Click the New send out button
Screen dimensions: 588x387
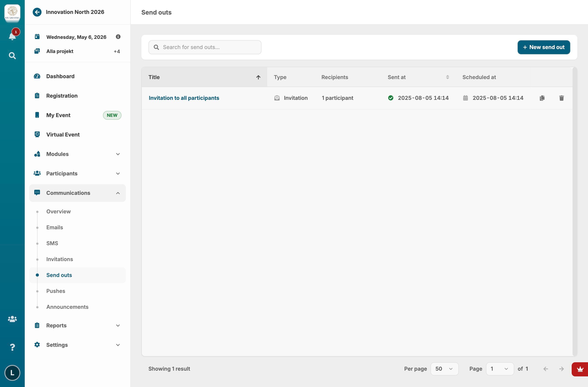coord(544,47)
